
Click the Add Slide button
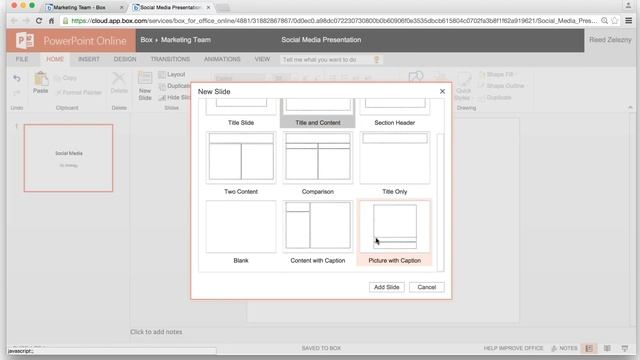(x=387, y=287)
